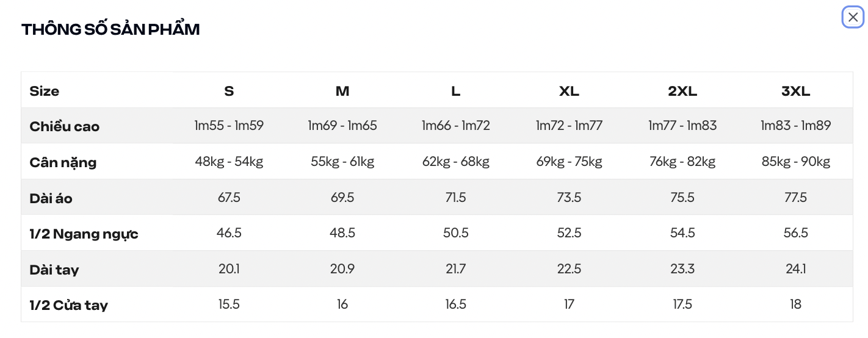Close the product specifications popup
The height and width of the screenshot is (338, 868).
pos(853,17)
